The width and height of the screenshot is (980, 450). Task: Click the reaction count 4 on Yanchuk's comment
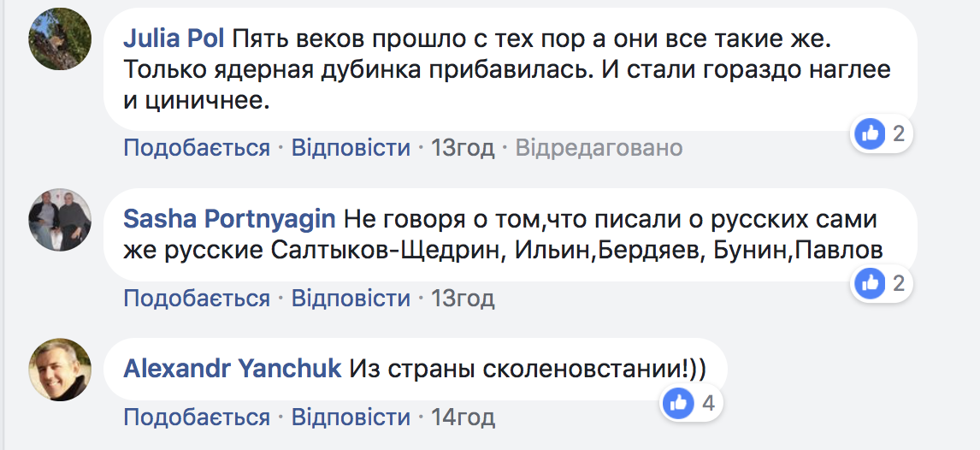click(x=708, y=402)
